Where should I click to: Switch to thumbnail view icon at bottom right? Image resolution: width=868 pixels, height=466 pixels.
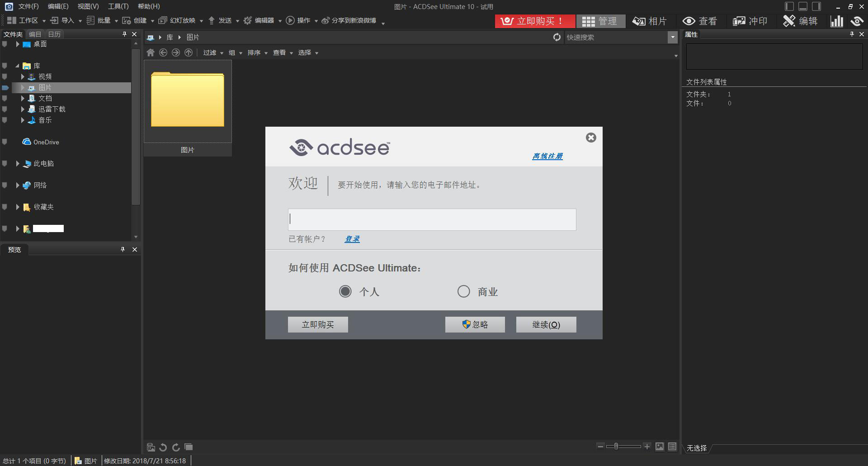660,447
